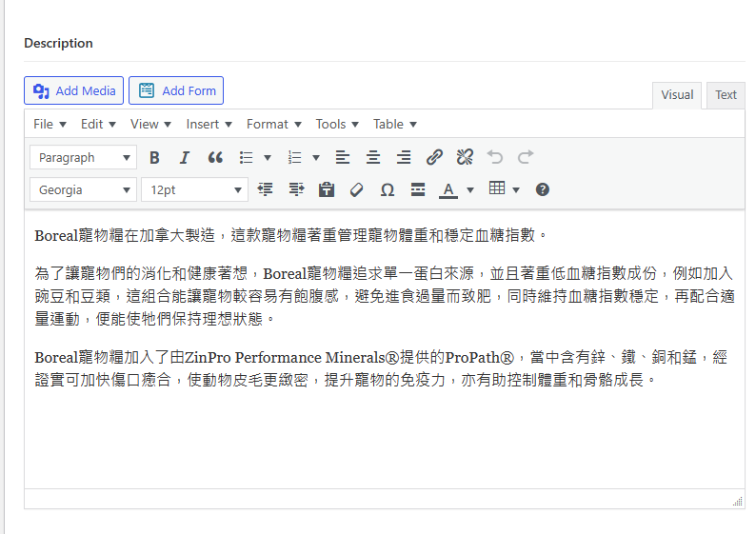
Task: Open the Tools menu
Action: click(x=337, y=125)
